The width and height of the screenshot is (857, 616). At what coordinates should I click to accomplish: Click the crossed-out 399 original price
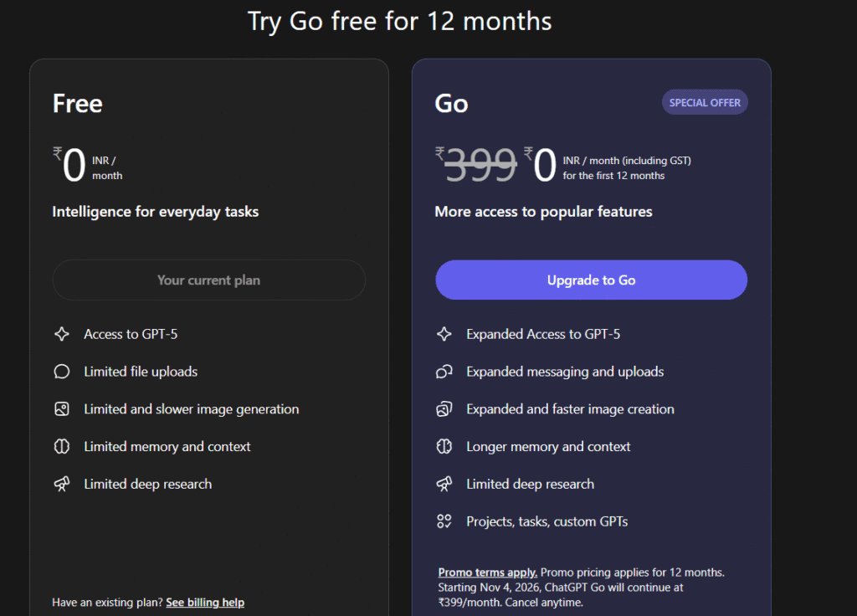[480, 166]
